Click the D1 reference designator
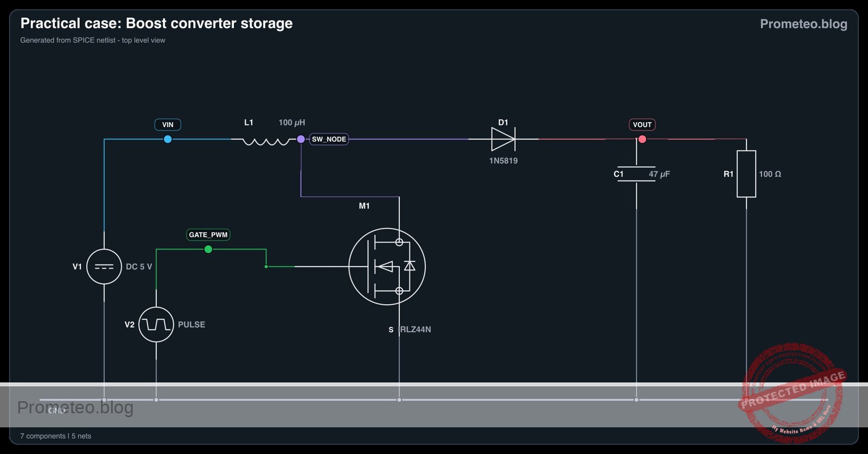868x454 pixels. (503, 123)
